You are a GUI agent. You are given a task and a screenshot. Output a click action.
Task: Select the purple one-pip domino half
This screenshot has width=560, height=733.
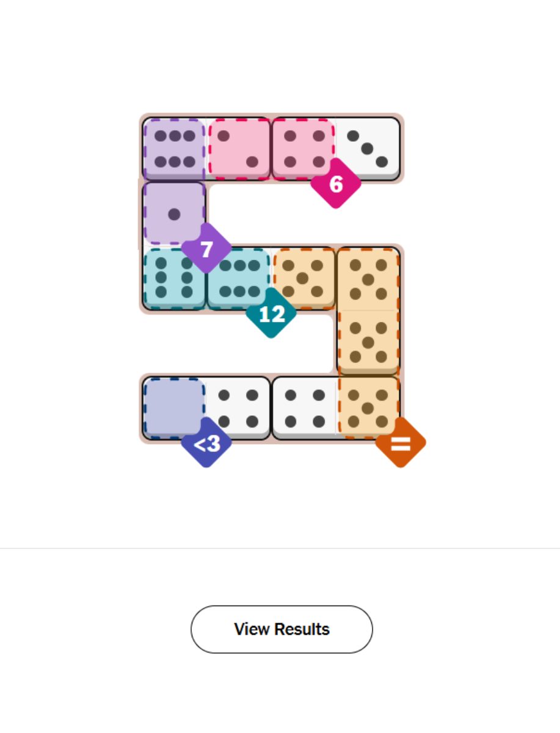coord(175,214)
